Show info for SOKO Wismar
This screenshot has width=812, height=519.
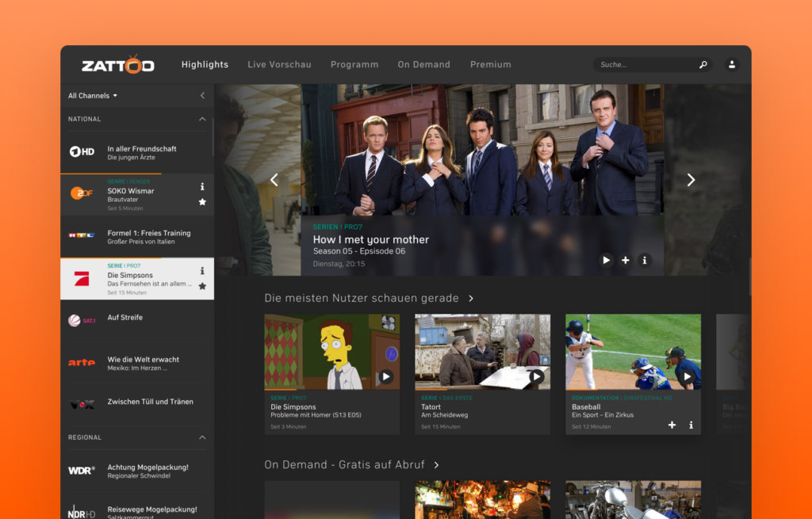202,186
